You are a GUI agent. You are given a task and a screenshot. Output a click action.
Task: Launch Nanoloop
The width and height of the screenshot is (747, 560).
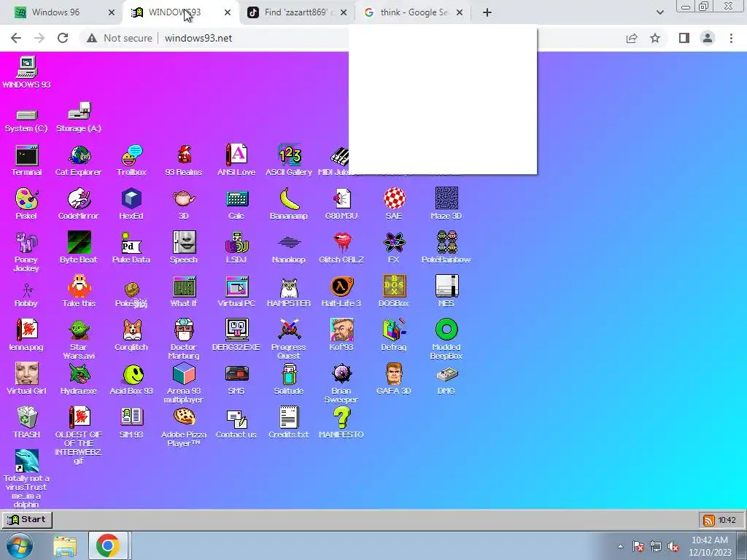[x=289, y=248]
